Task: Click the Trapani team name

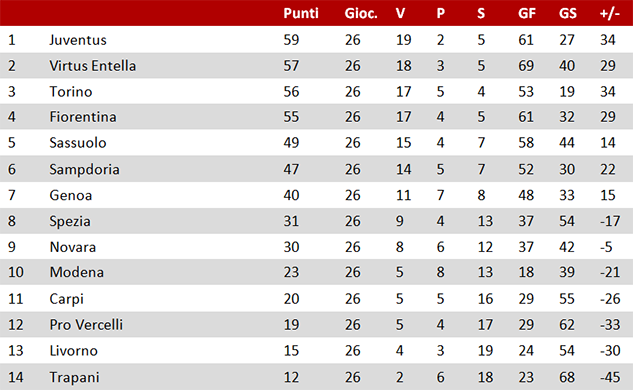Action: tap(74, 377)
